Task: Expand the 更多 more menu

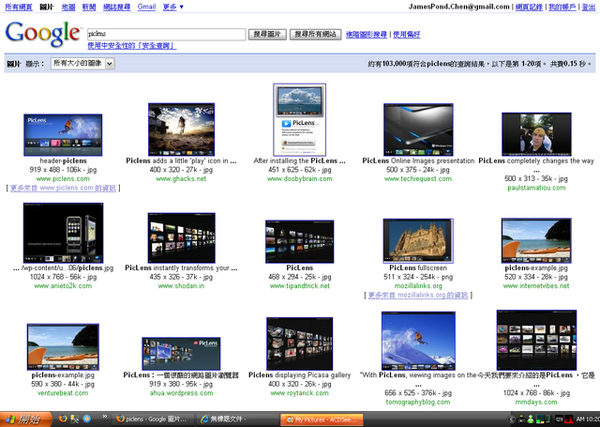Action: pyautogui.click(x=173, y=7)
